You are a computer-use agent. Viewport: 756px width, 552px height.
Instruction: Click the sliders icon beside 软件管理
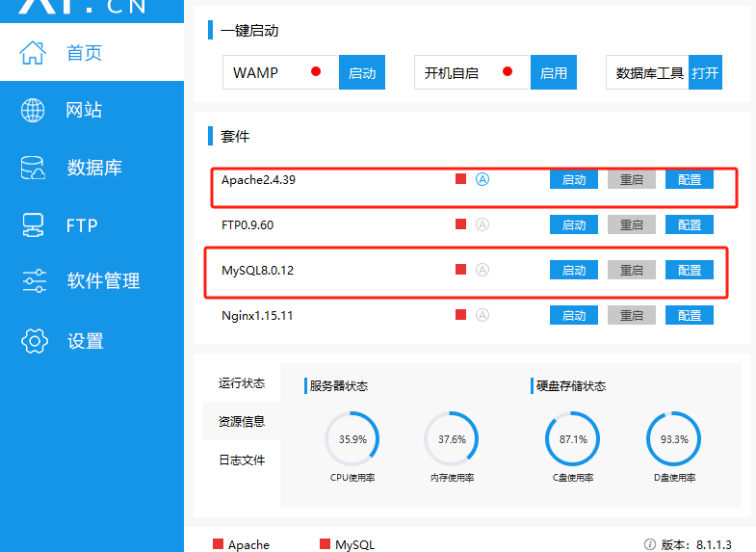[x=35, y=280]
